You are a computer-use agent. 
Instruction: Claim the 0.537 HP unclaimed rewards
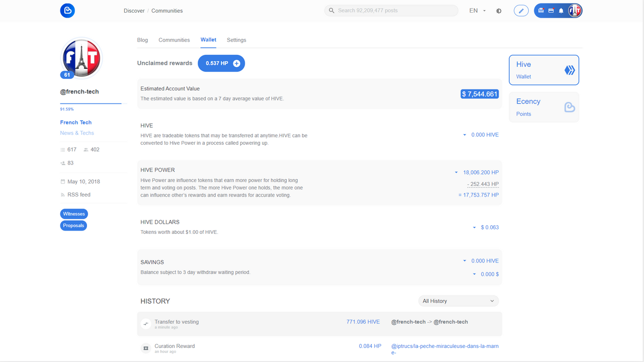221,63
